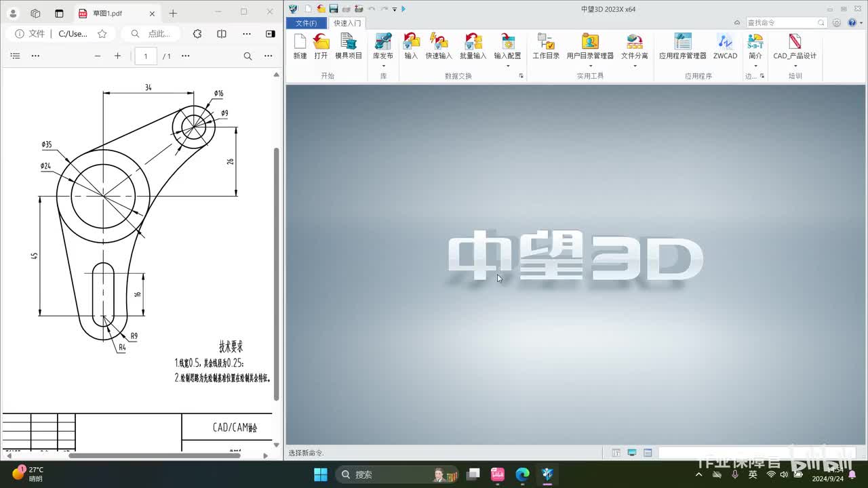Zoom in the PDF with plus button
This screenshot has width=868, height=488.
point(117,56)
